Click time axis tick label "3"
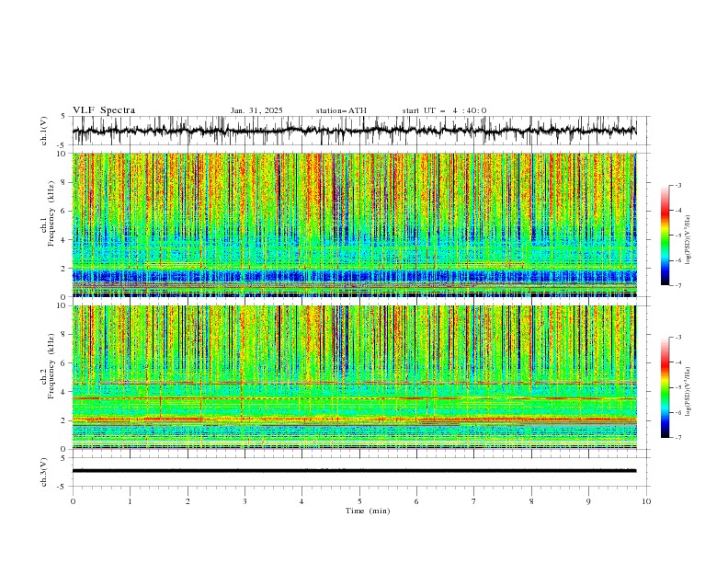The image size is (728, 563). point(245,501)
